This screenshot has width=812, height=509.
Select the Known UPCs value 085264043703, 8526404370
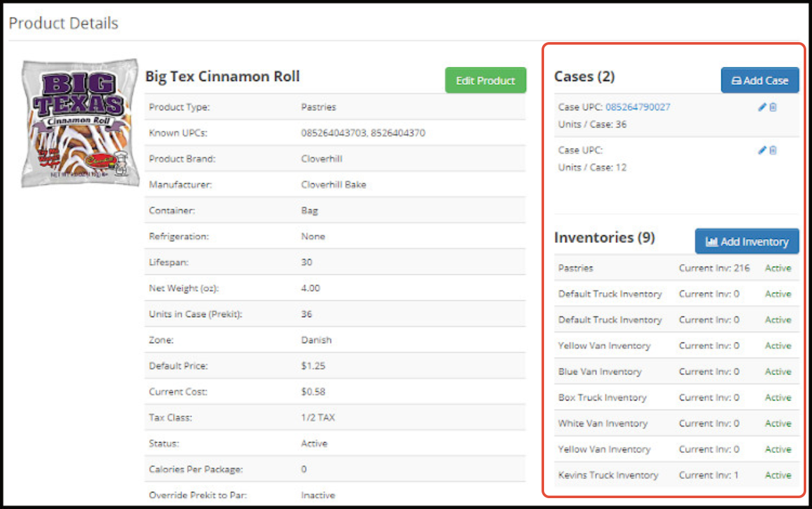click(x=363, y=133)
